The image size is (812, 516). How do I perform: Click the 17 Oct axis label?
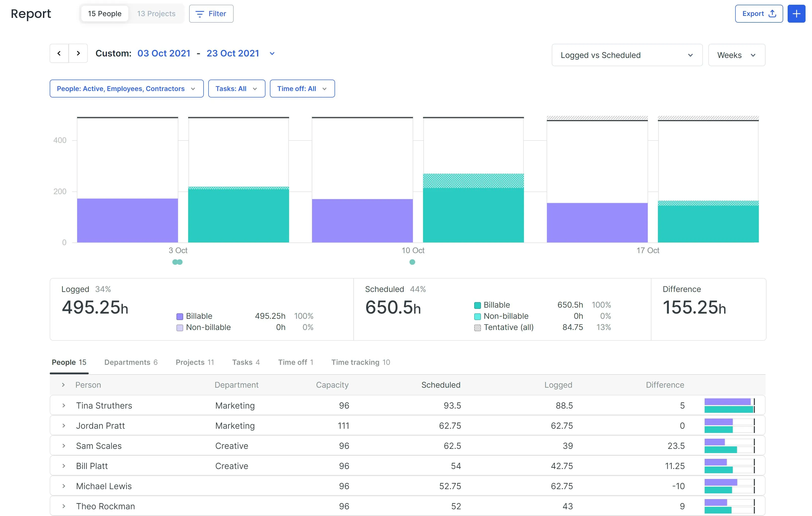648,250
